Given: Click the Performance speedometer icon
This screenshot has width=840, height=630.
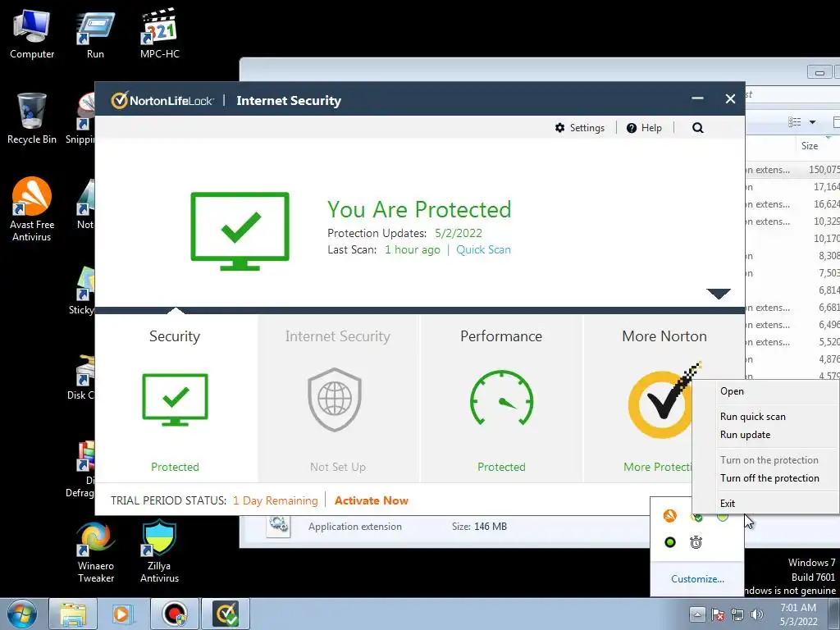Looking at the screenshot, I should pos(501,398).
